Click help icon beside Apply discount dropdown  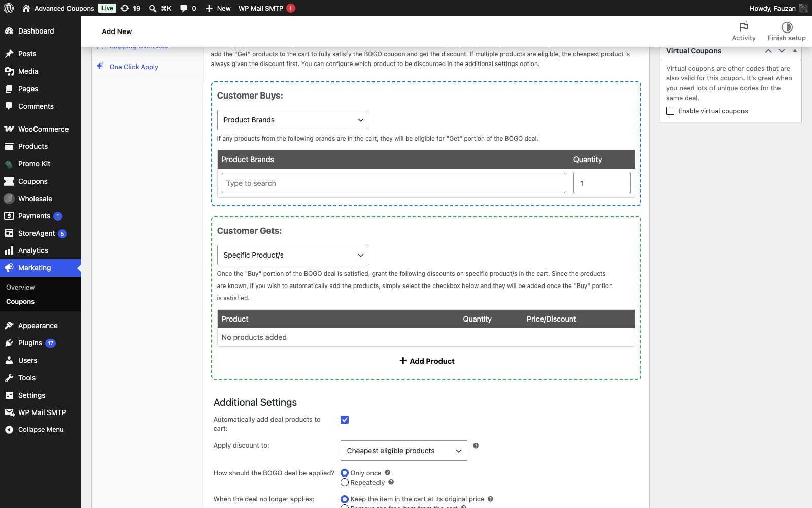click(476, 446)
